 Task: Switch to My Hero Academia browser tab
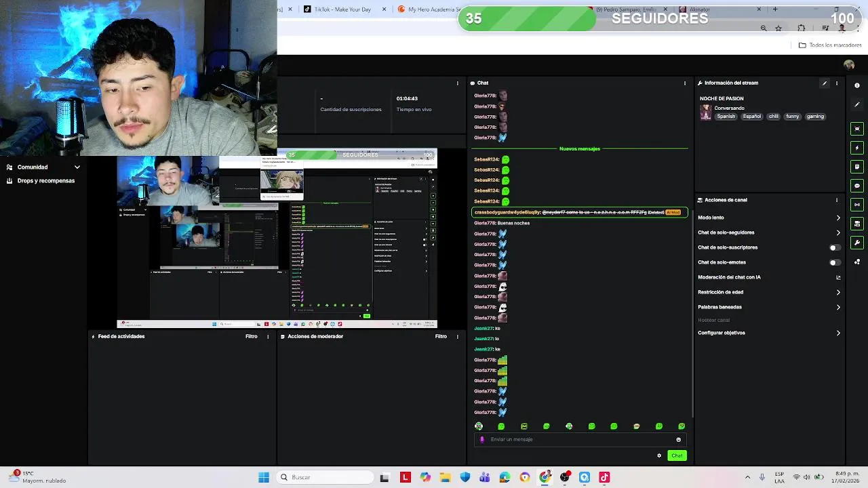pos(429,9)
